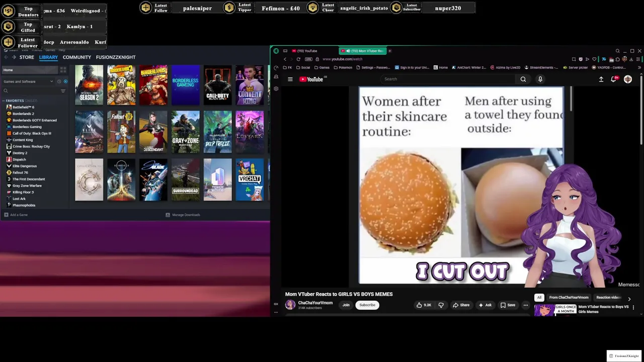Open the YouTube account avatar menu
Viewport: 644px width, 362px height.
click(x=628, y=79)
